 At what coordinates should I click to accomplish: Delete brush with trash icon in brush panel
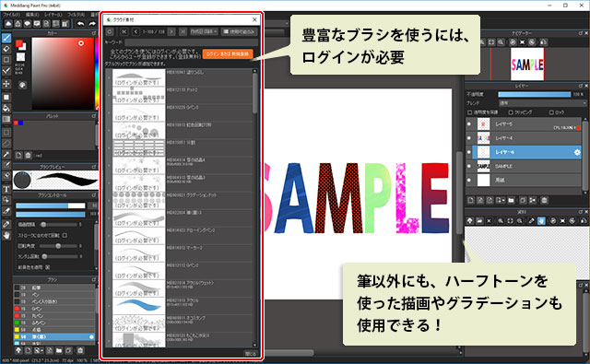coord(80,350)
